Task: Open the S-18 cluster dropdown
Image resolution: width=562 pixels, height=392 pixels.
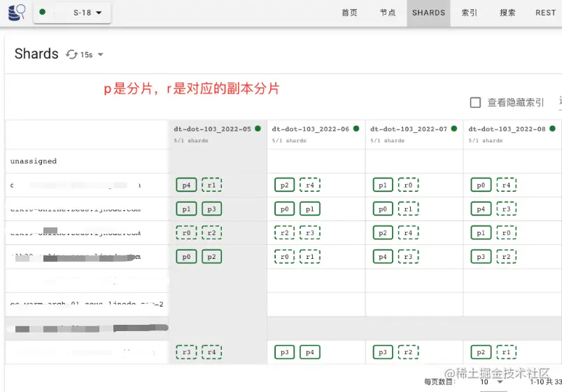Action: coord(72,13)
